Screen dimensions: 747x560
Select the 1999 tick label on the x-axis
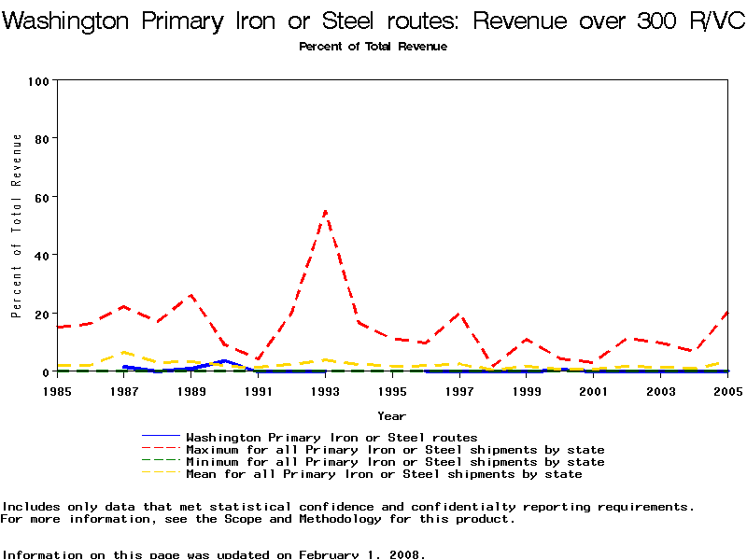(526, 391)
